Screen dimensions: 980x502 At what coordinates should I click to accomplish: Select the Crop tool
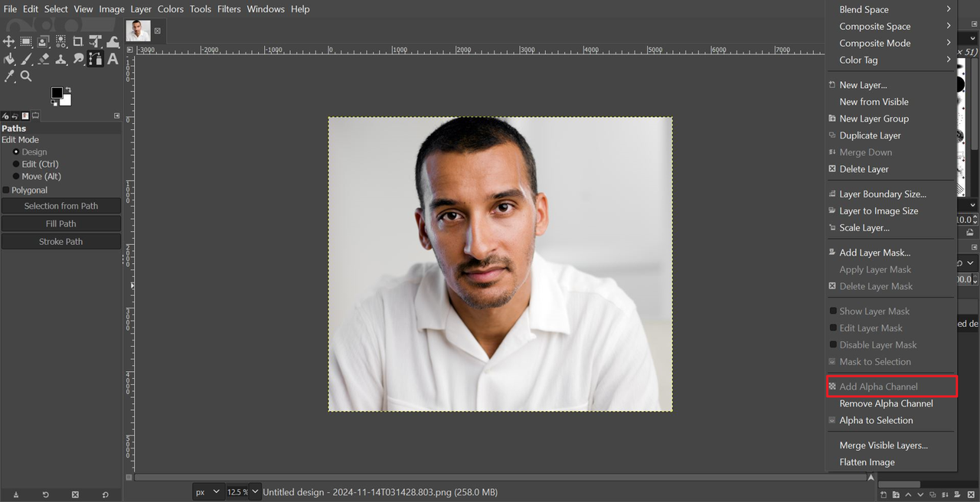tap(77, 41)
